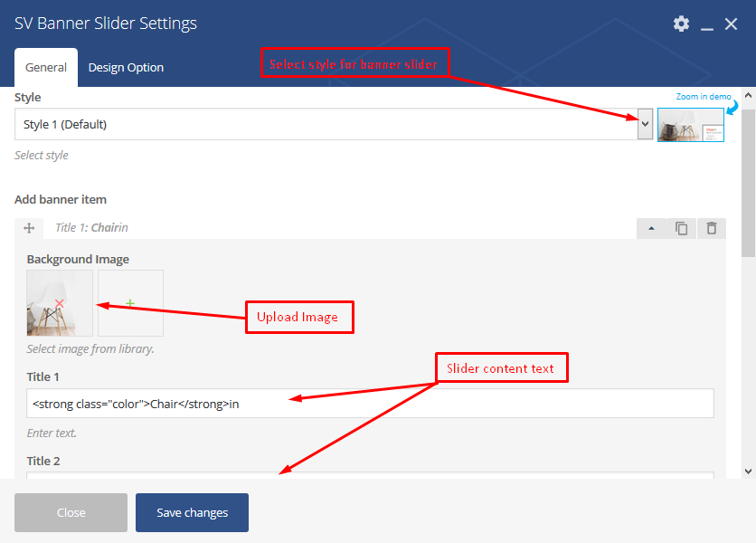Image resolution: width=756 pixels, height=543 pixels.
Task: Click into the Title 2 text field
Action: [x=370, y=475]
